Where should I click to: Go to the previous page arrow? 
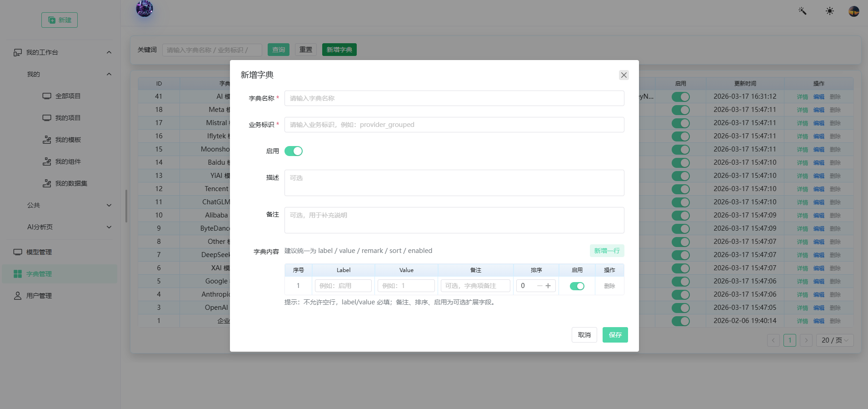point(773,340)
